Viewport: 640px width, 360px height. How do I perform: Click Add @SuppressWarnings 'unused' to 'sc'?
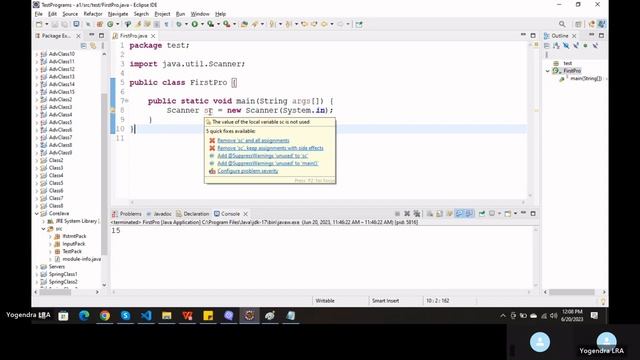[x=262, y=156]
